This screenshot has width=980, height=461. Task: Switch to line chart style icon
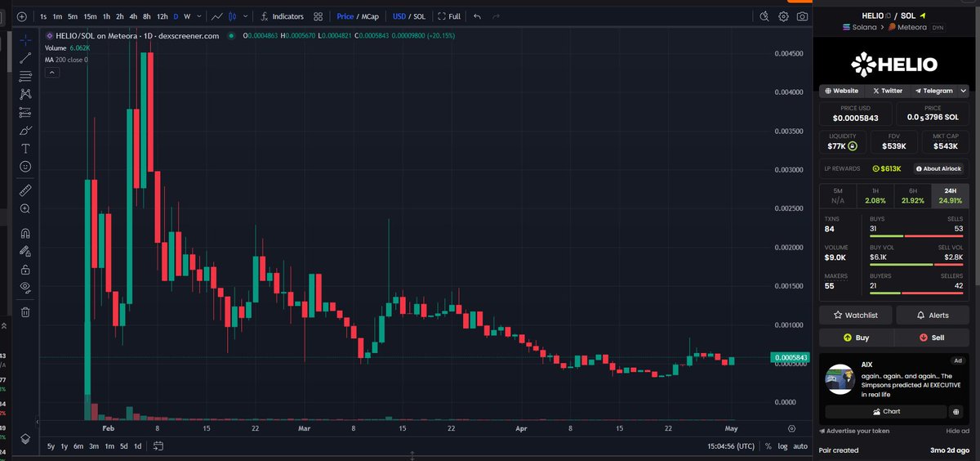(x=218, y=16)
